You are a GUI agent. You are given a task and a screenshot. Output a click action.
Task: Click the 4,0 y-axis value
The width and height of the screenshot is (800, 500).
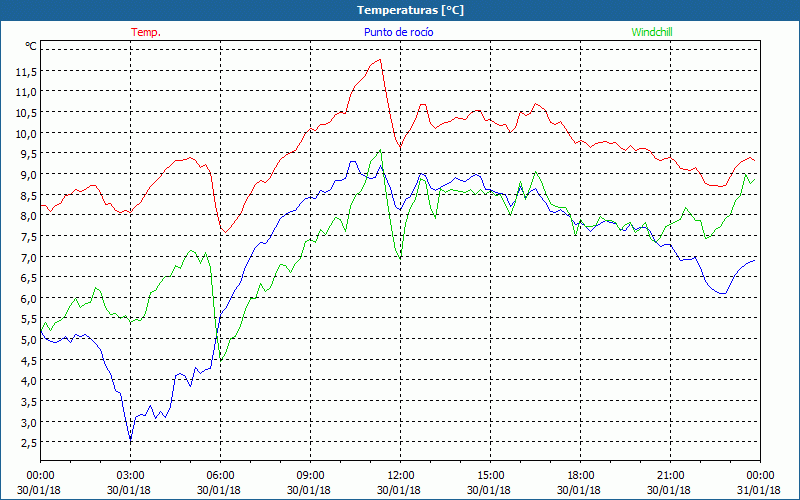click(x=29, y=382)
